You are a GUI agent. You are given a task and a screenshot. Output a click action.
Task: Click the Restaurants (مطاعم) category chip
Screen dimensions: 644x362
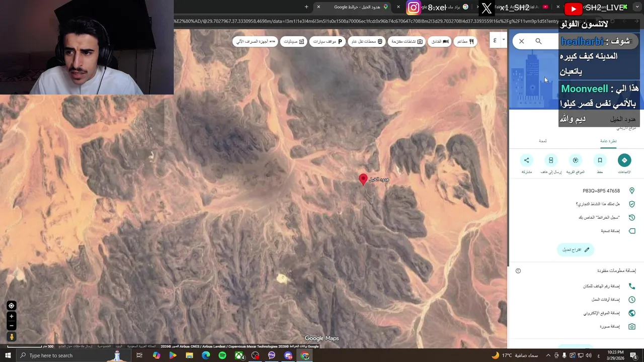point(465,41)
